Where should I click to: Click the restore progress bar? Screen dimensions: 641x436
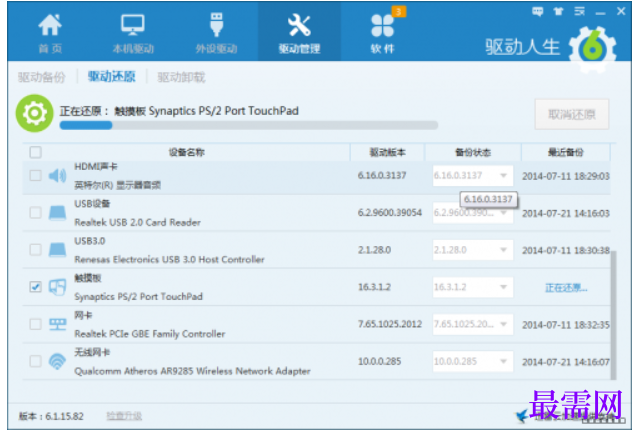[249, 125]
